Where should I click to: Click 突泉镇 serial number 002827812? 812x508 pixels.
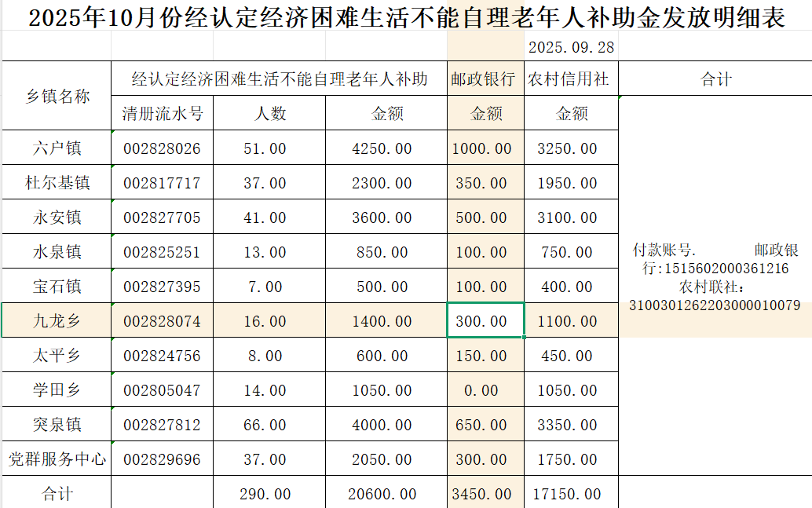point(163,425)
